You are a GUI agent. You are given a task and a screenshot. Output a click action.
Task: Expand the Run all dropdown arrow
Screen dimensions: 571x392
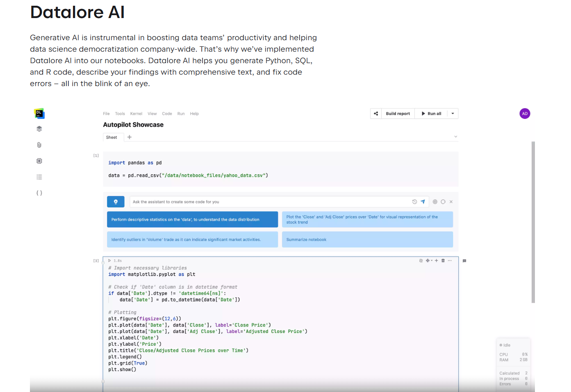(453, 114)
